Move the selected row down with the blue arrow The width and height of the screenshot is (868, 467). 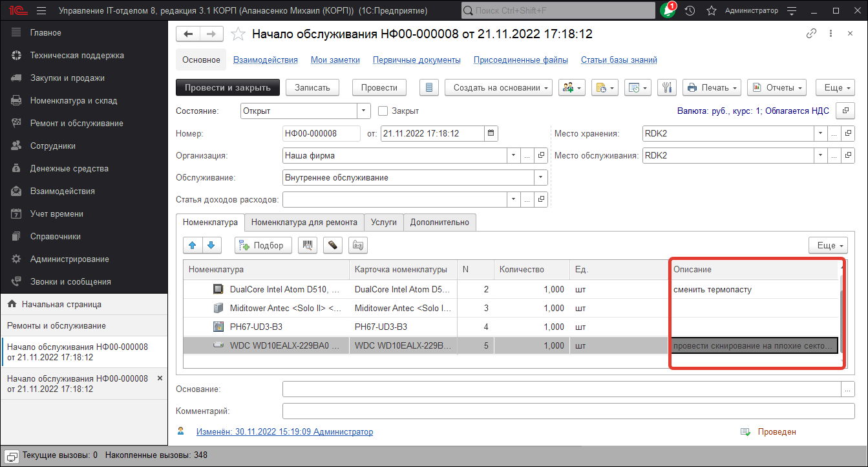coord(212,245)
